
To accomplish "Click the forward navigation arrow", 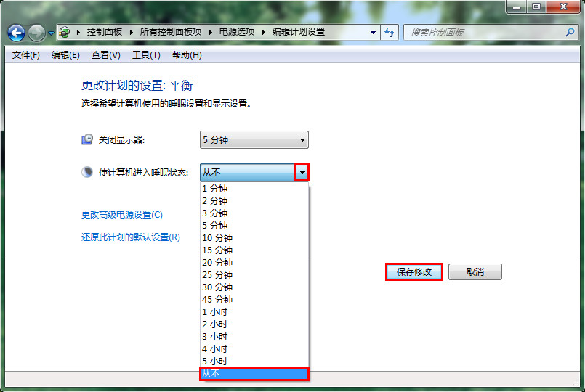I will [36, 33].
